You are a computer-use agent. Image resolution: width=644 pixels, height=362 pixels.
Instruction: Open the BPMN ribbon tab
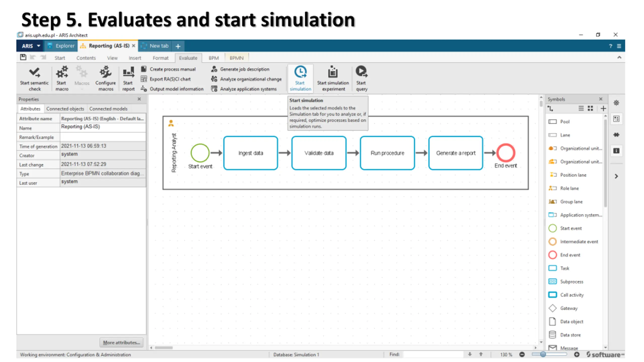coord(236,58)
